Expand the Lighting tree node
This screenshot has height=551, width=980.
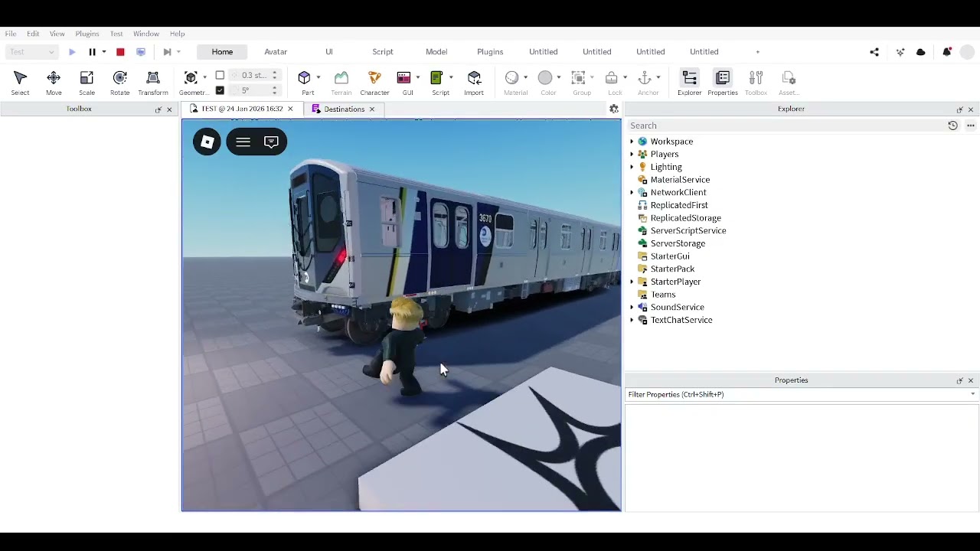click(632, 167)
